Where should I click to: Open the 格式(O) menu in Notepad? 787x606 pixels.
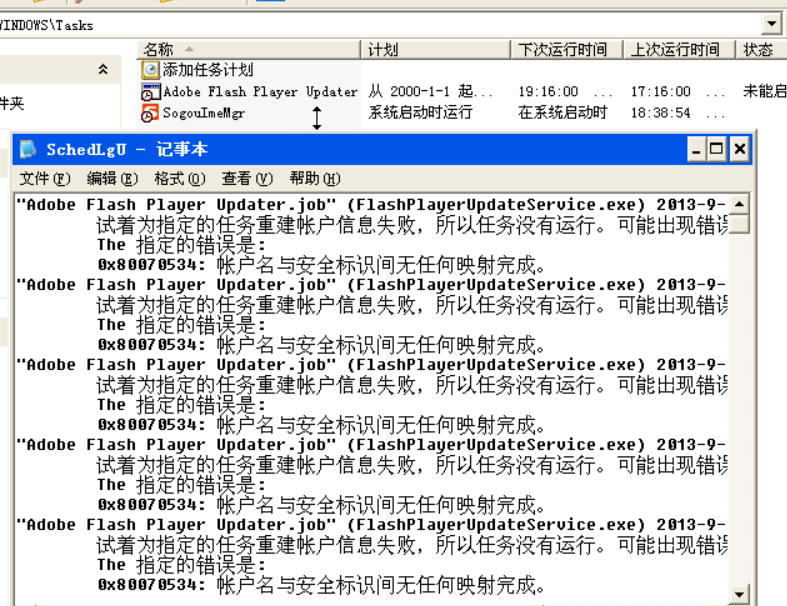180,179
